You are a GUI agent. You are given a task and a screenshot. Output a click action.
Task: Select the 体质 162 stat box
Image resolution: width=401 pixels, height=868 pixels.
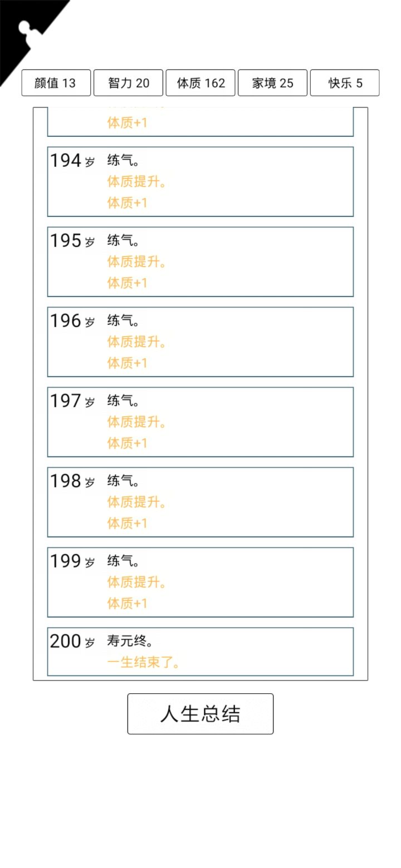(200, 83)
